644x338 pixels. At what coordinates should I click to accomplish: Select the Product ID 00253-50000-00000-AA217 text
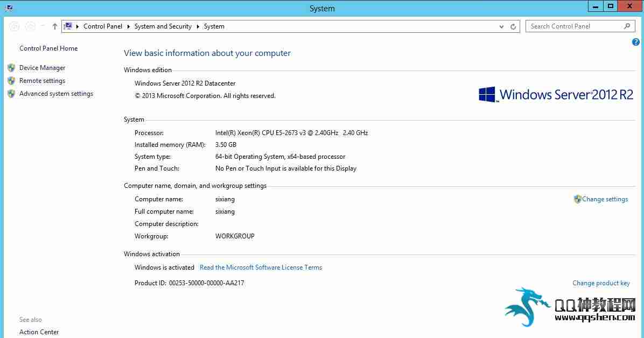(190, 283)
